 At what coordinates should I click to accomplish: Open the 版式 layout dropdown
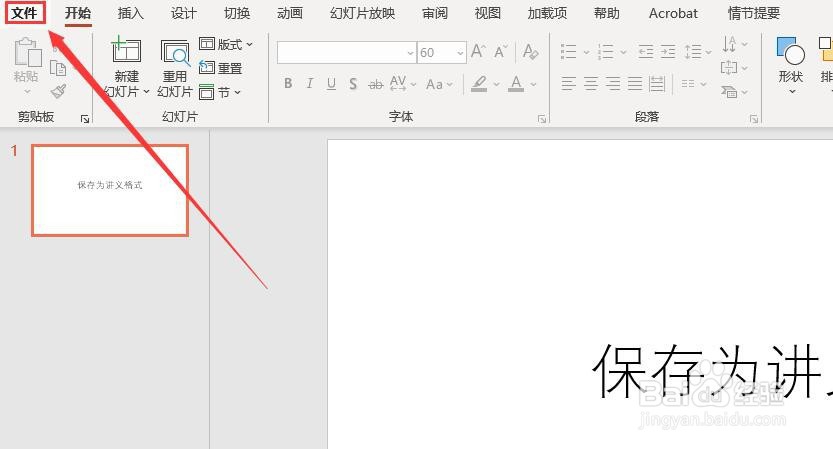226,44
